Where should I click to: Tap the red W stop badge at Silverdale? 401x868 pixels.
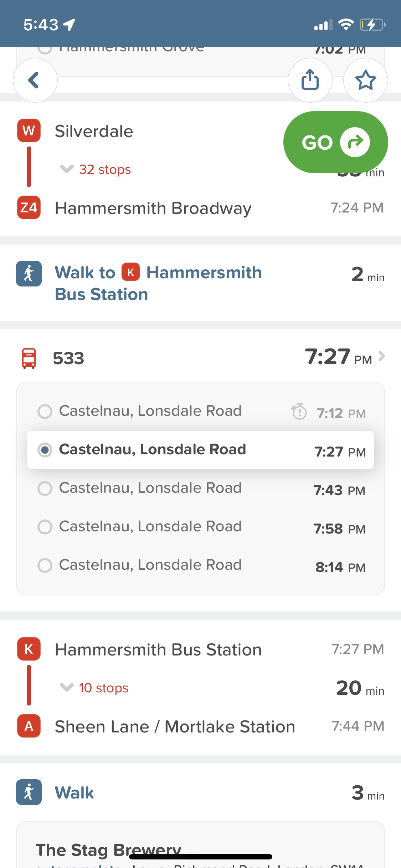[29, 130]
